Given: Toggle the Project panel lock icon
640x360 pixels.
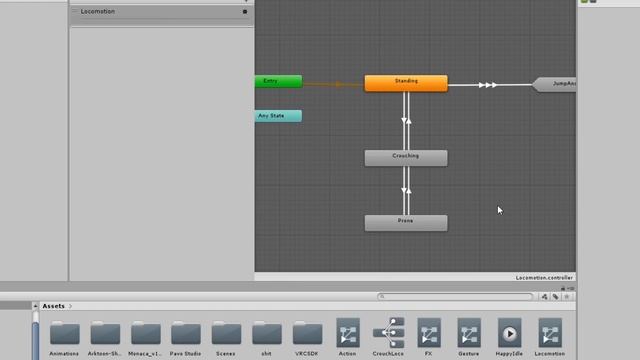Looking at the screenshot, I should [563, 288].
